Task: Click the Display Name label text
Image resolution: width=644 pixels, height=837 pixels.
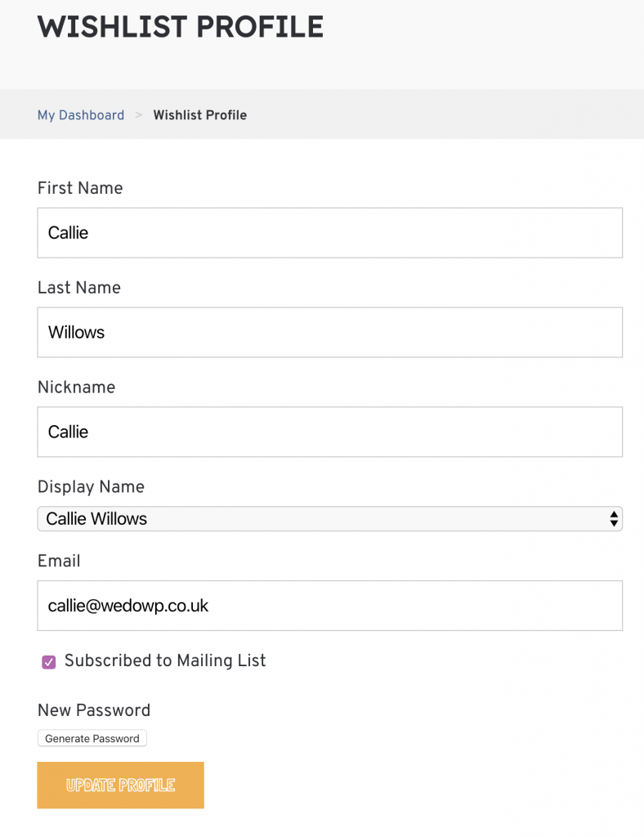Action: coord(91,487)
